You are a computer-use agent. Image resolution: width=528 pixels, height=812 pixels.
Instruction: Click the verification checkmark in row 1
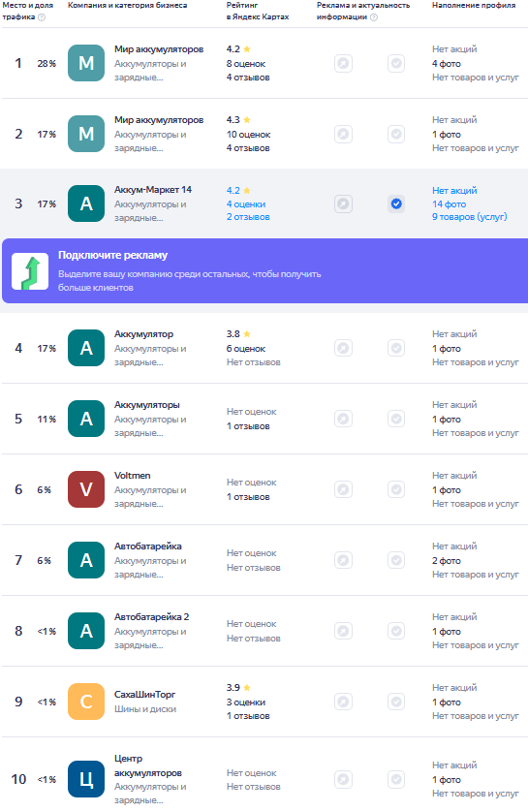coord(396,63)
